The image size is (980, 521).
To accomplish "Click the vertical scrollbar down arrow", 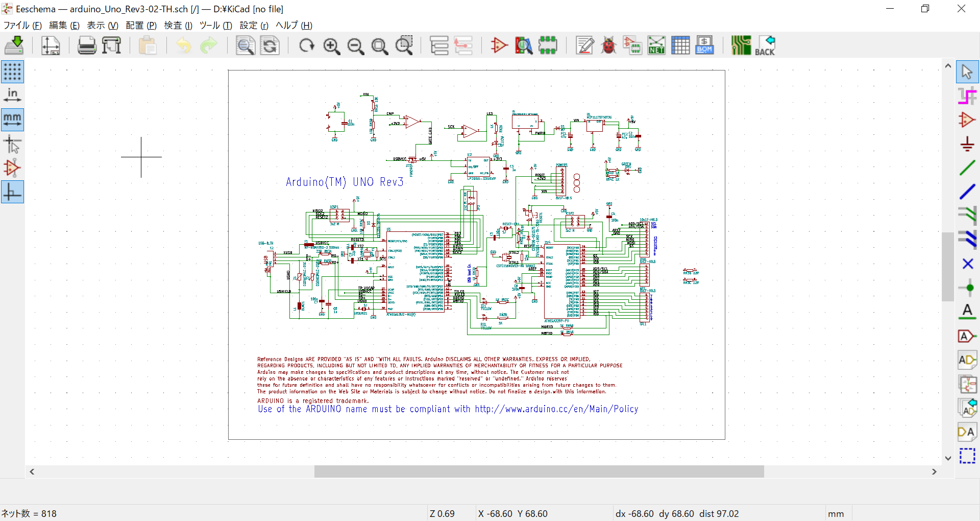I will (948, 458).
